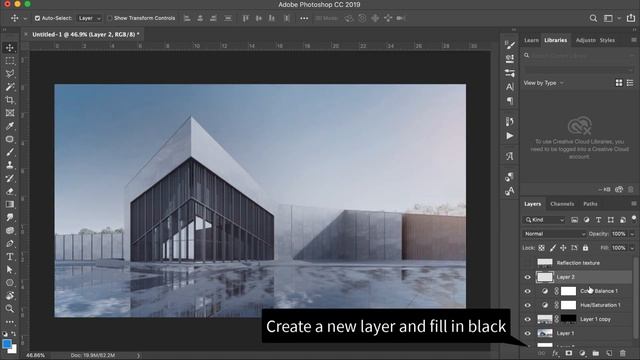Lock transparent pixels in Layers panel
The width and height of the screenshot is (640, 360).
541,248
